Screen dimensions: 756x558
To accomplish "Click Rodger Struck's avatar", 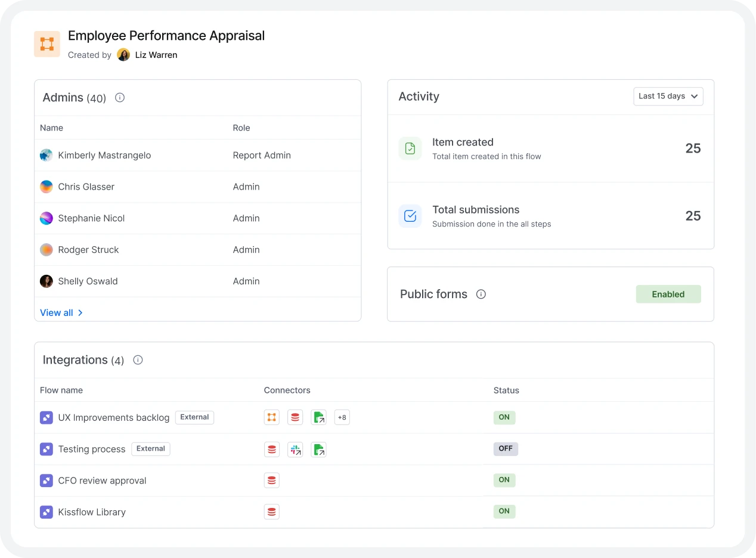I will click(x=47, y=250).
